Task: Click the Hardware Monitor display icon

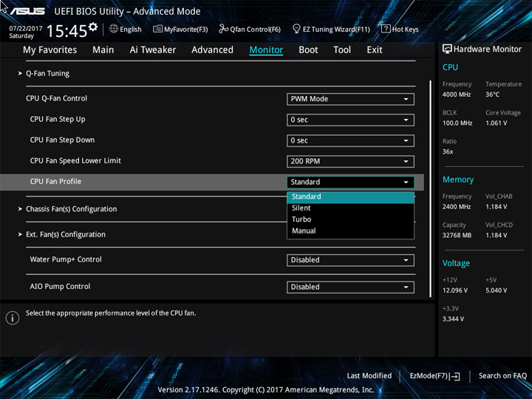Action: click(x=447, y=50)
